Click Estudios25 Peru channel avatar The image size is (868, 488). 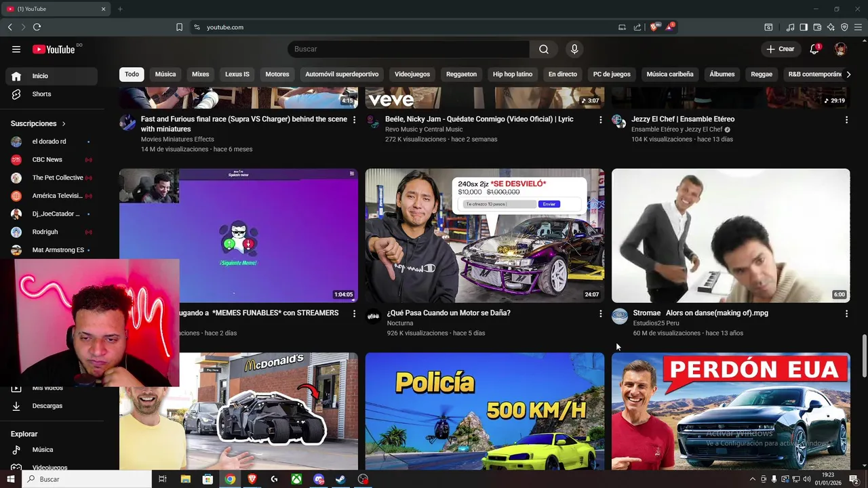tap(620, 317)
